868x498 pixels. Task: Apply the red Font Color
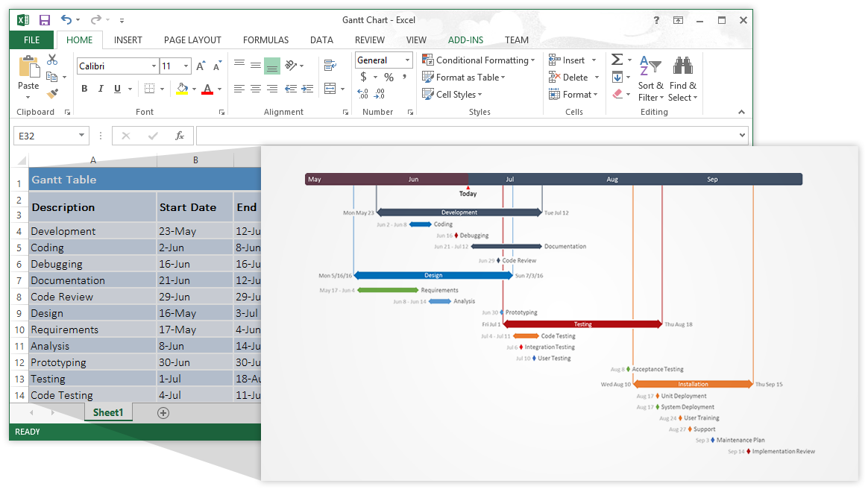tap(207, 89)
